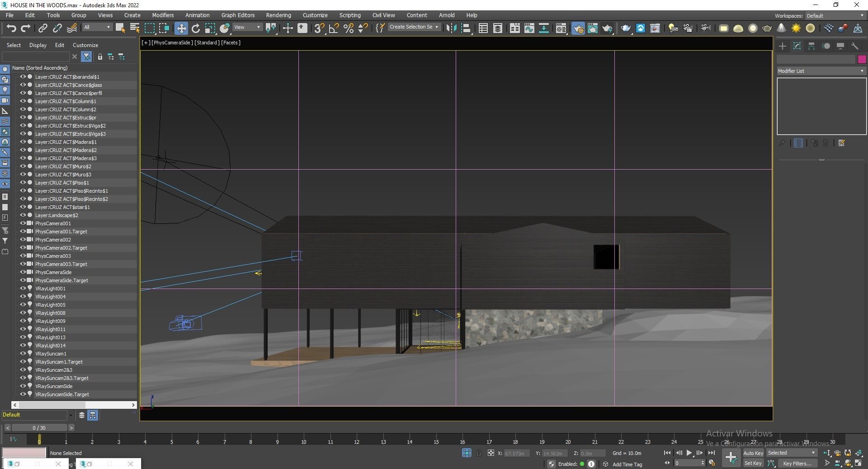The height and width of the screenshot is (469, 868).
Task: Toggle Selection Lock padlock in status bar
Action: [x=479, y=453]
